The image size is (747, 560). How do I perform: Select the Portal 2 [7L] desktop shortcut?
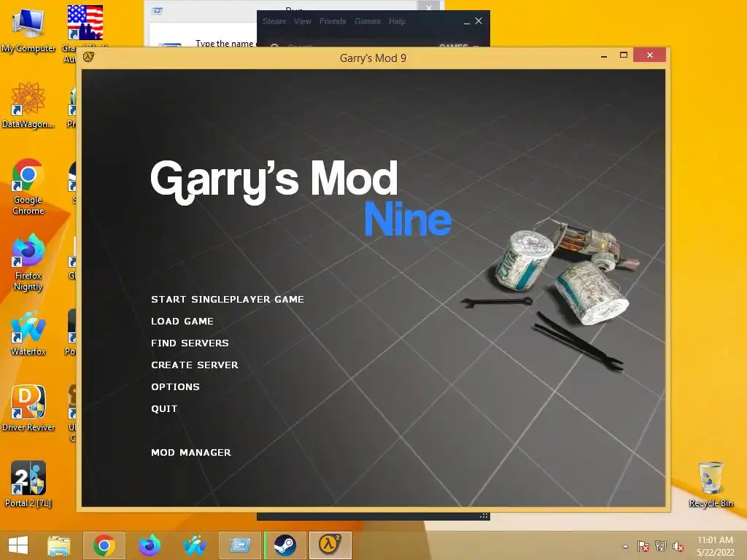28,484
